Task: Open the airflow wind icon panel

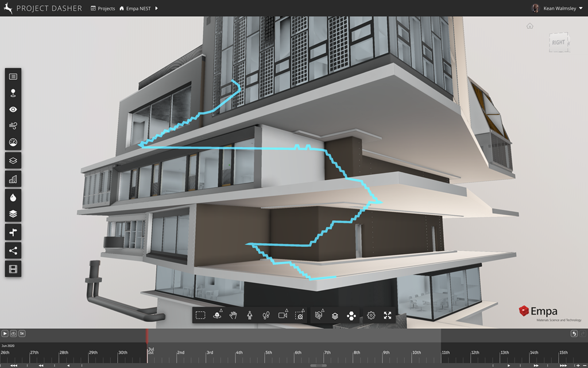Action: (x=13, y=125)
